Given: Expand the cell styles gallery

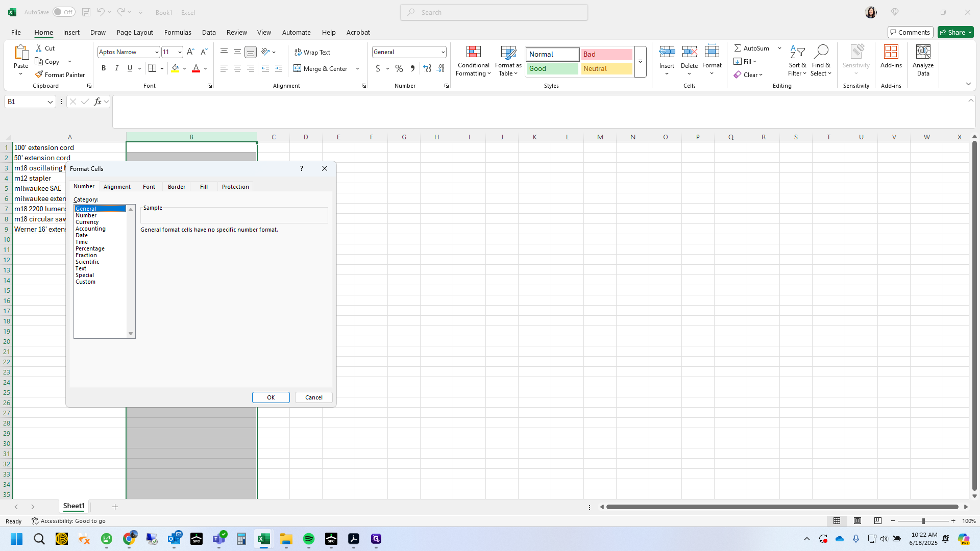Looking at the screenshot, I should (x=640, y=61).
